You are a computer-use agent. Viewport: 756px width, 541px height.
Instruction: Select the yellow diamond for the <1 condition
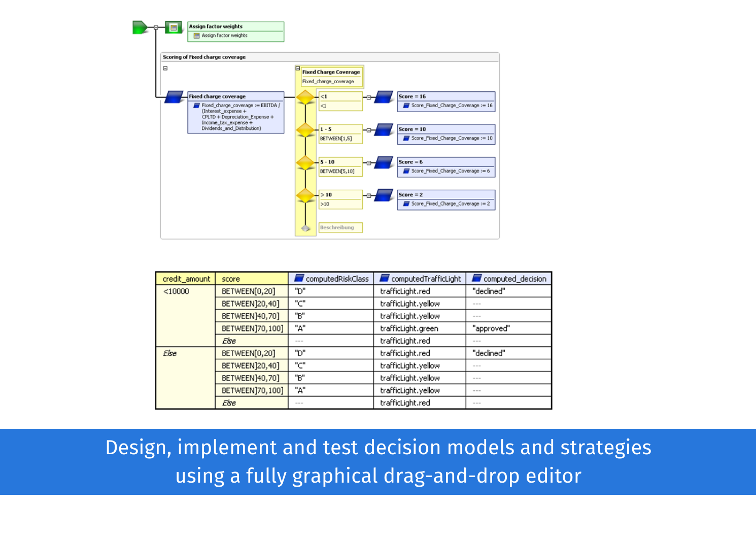click(x=305, y=96)
